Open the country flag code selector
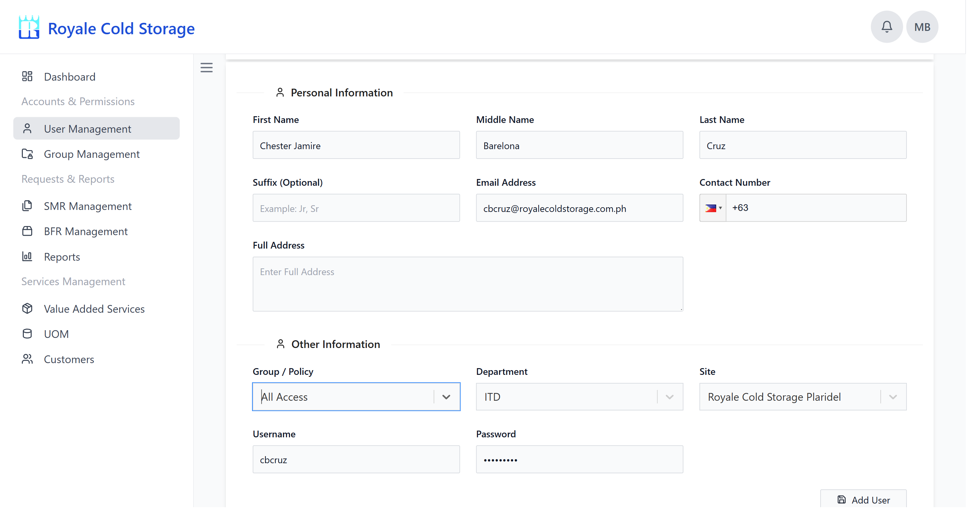This screenshot has height=526, width=980. click(x=713, y=208)
